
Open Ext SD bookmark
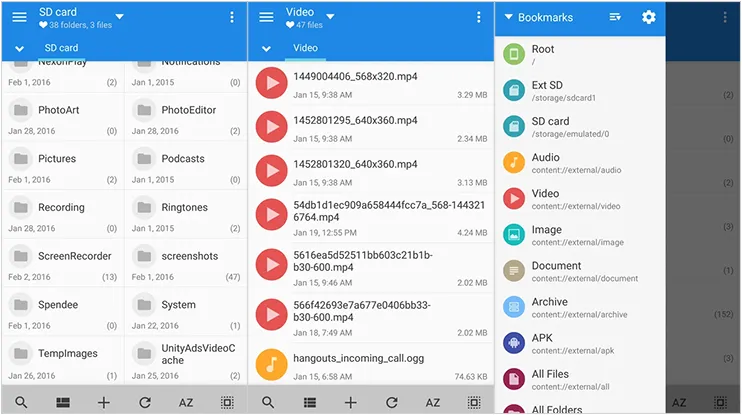[x=580, y=90]
